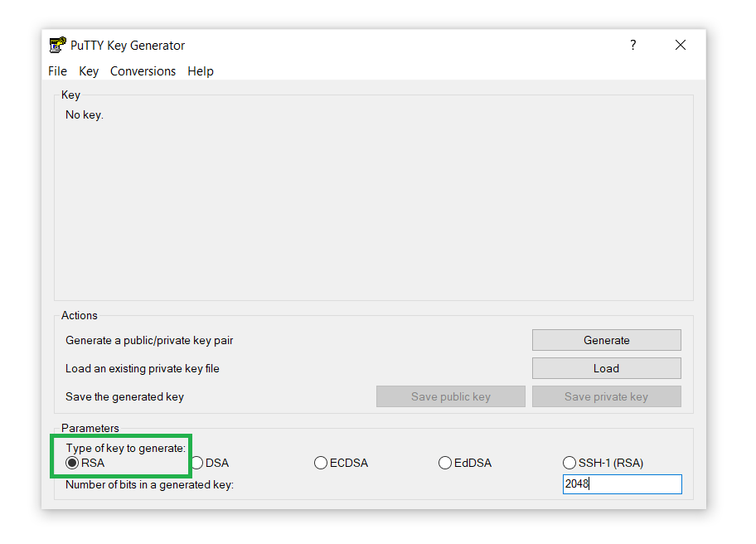Viewport: 756px width, 544px height.
Task: Select the DSA key type
Action: [x=211, y=463]
